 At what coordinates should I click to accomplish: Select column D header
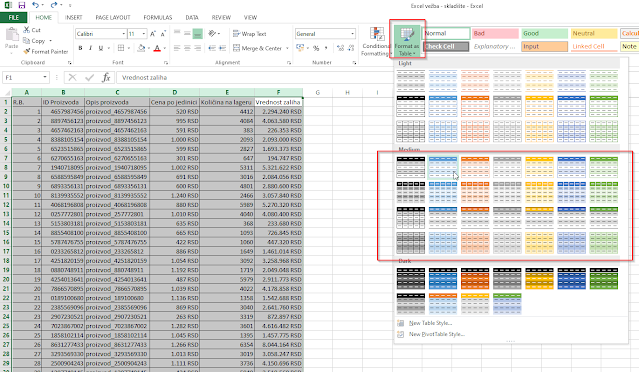point(174,92)
